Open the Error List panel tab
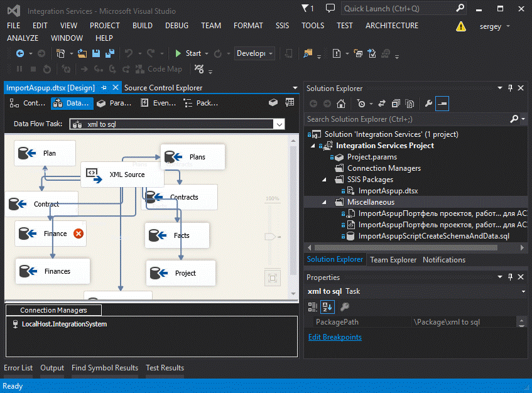 (18, 368)
